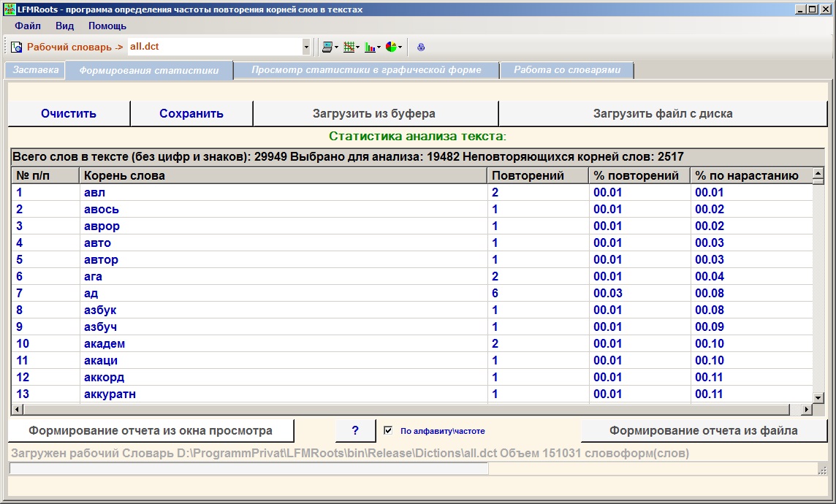Click the bar chart toolbar icon

point(370,47)
